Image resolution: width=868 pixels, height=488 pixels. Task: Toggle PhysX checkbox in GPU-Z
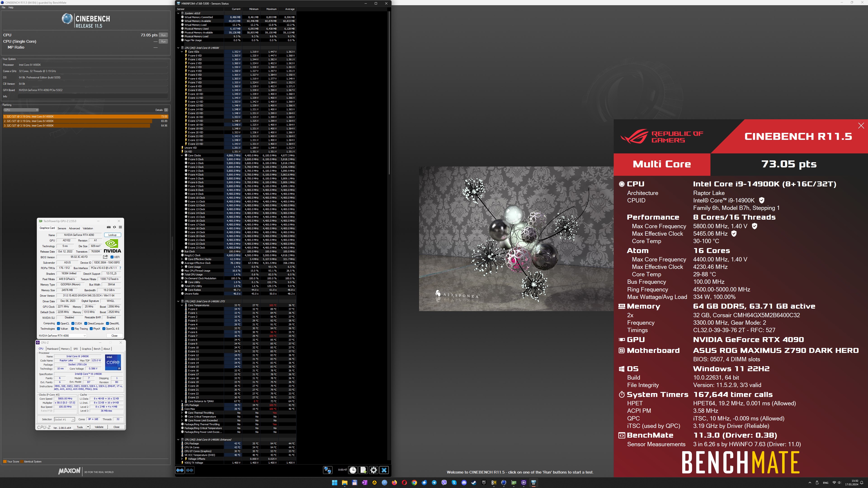coord(91,329)
